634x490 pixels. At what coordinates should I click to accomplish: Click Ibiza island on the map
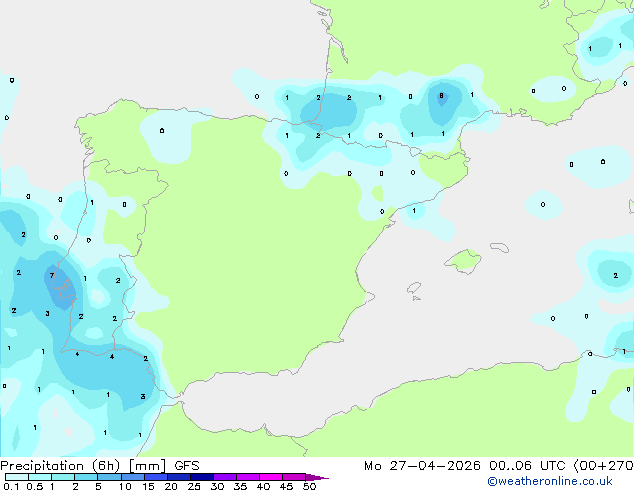[x=414, y=288]
